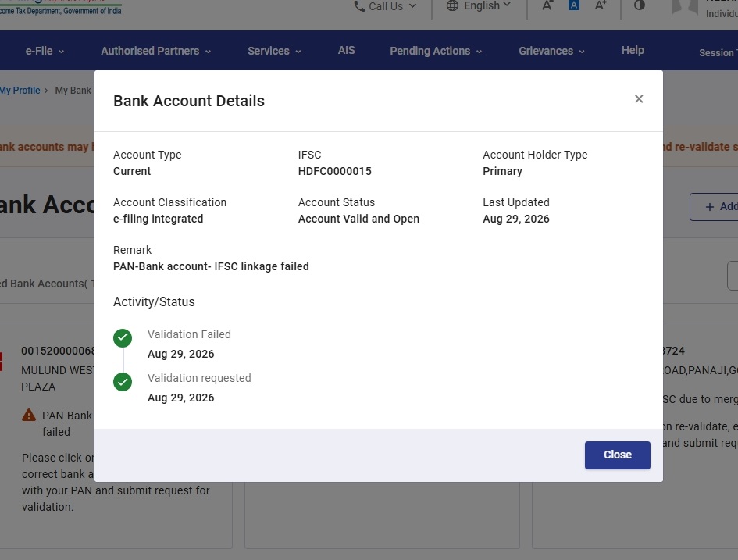The height and width of the screenshot is (560, 738).
Task: Close the Bank Account Details dialog with X
Action: click(x=639, y=99)
